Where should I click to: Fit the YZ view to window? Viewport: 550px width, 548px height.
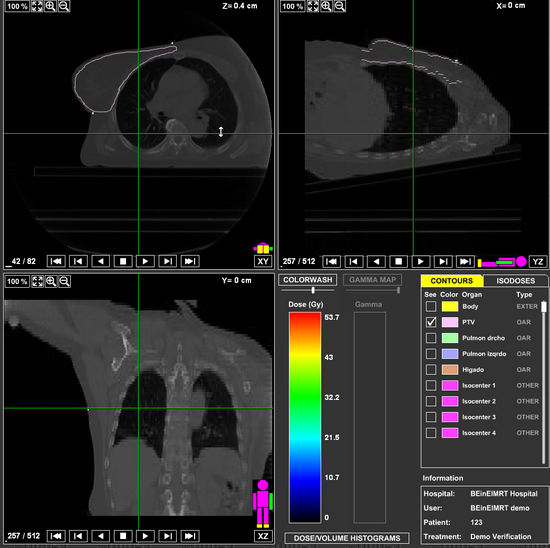click(313, 6)
